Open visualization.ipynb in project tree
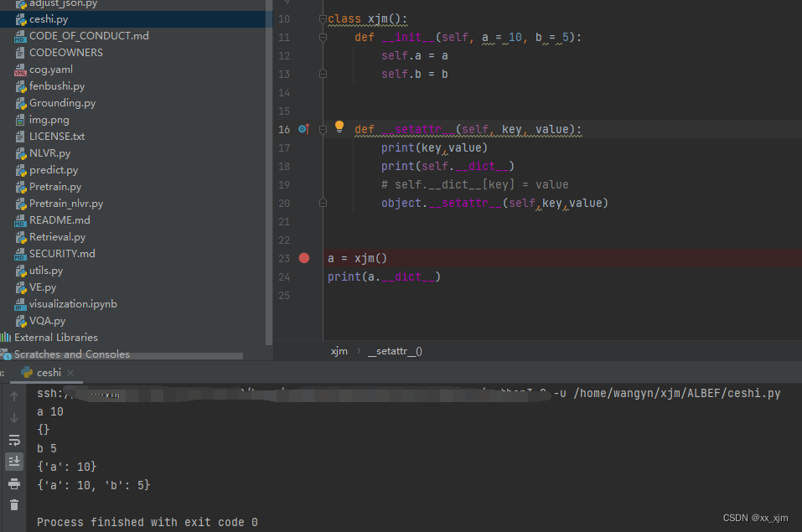The image size is (802, 532). (x=73, y=304)
